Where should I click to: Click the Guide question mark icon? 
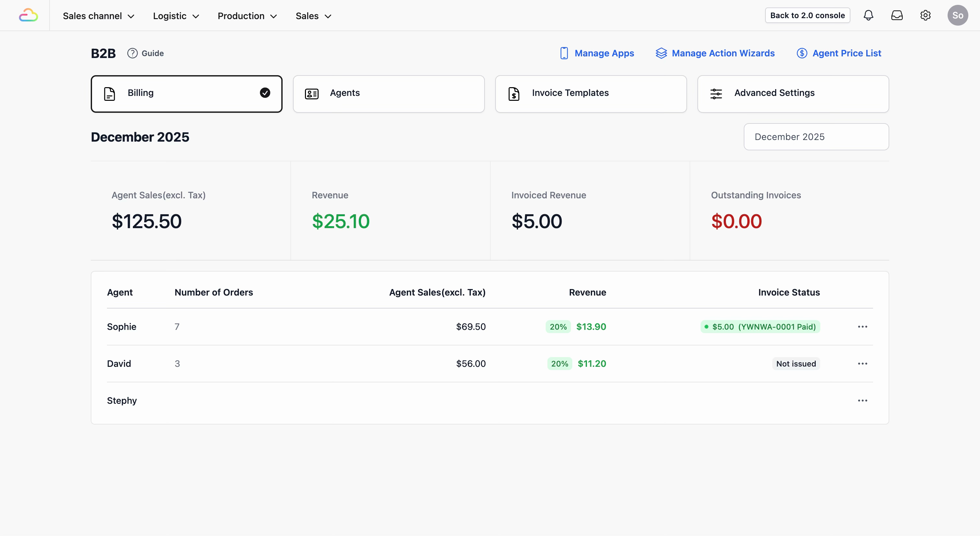[132, 53]
